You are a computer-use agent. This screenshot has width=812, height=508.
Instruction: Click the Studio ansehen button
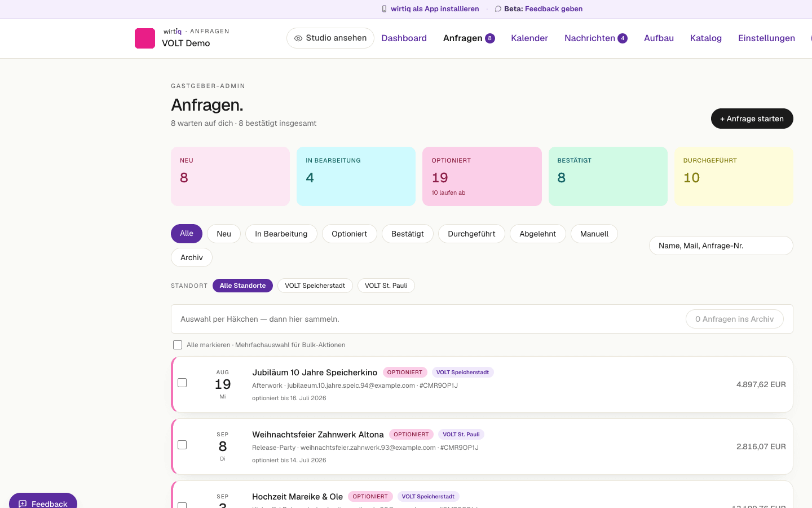[x=330, y=38]
